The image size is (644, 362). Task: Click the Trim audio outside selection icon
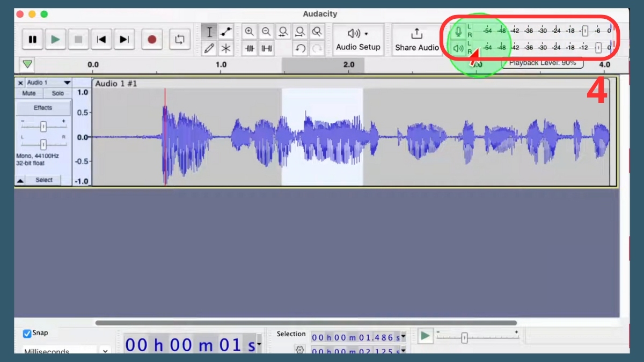pos(250,49)
